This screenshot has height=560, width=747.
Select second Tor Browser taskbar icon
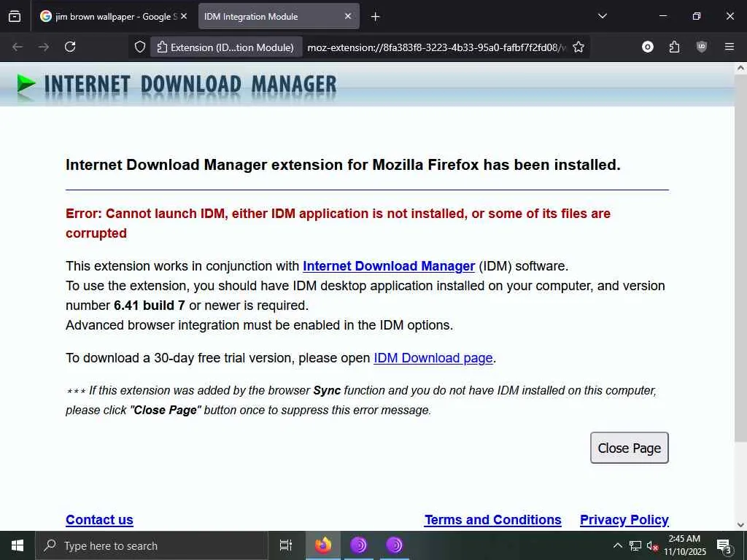click(x=395, y=545)
